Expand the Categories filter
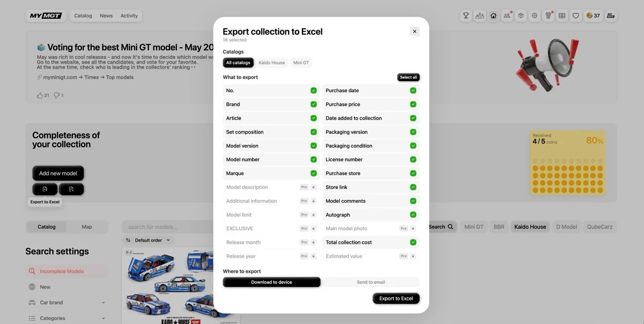Screen dimensions: 644x324 [103, 318]
